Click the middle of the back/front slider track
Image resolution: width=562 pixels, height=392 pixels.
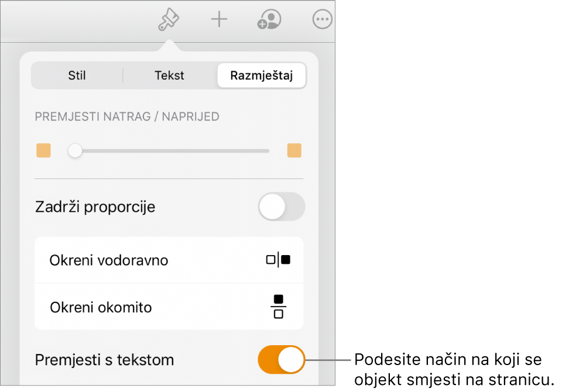tap(169, 151)
